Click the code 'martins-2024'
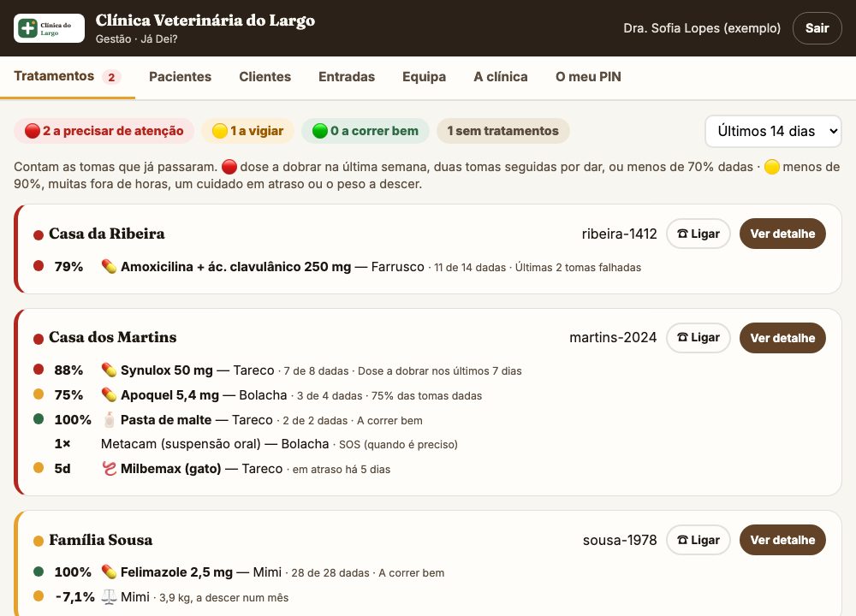This screenshot has width=856, height=616. pyautogui.click(x=613, y=338)
